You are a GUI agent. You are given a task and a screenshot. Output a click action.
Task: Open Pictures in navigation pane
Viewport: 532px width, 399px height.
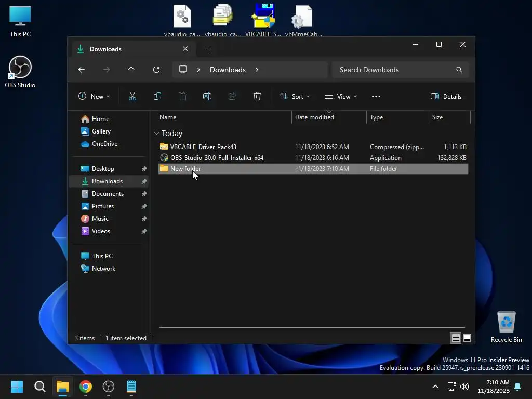(x=97, y=206)
